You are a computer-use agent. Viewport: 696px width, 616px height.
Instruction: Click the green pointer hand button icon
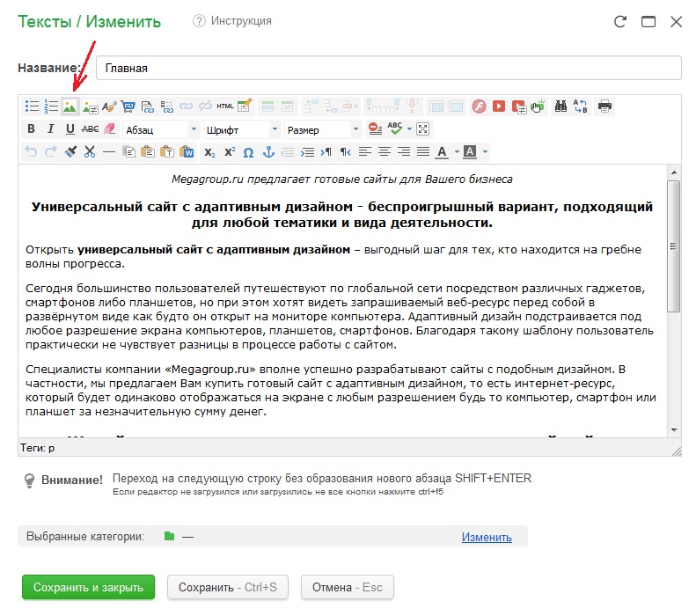pos(537,106)
